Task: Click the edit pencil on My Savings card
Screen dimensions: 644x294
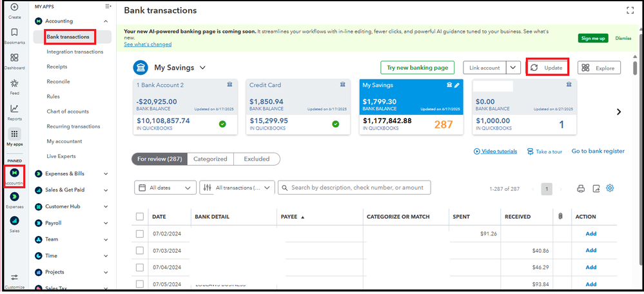Action: pyautogui.click(x=457, y=85)
